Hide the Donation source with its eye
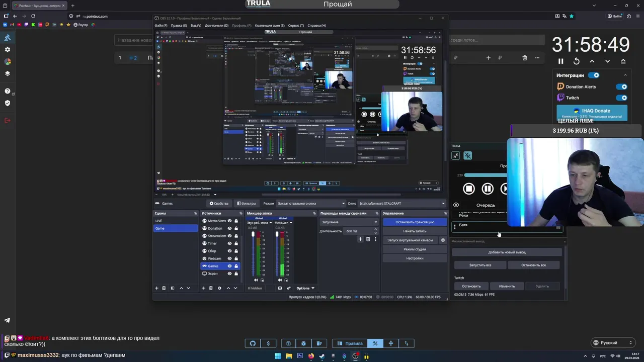Screen dimensions: 644x362 [x=229, y=228]
